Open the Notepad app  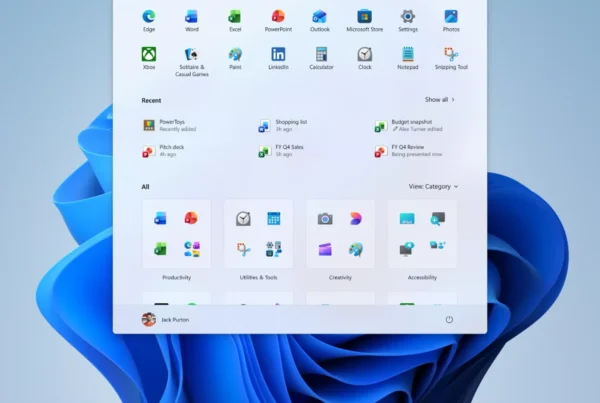408,58
